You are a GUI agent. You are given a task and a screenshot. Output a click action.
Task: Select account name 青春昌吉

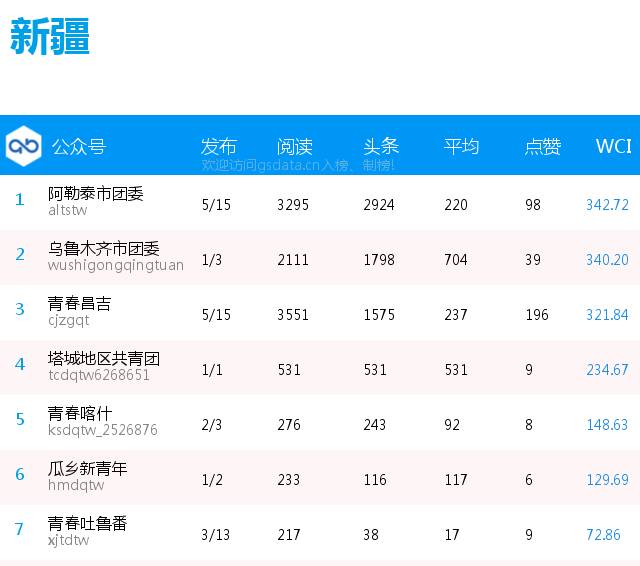pos(80,304)
